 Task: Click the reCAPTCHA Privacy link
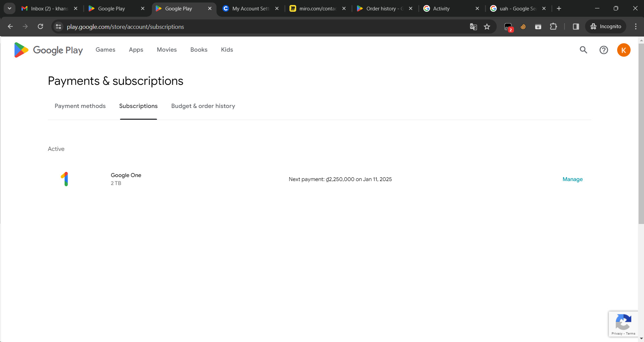tap(617, 334)
